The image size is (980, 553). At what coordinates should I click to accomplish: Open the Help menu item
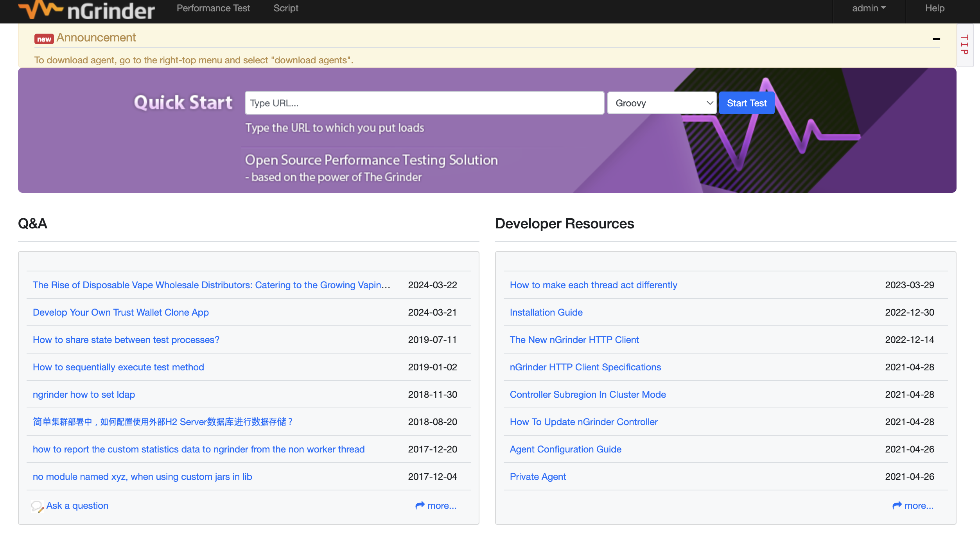(935, 9)
